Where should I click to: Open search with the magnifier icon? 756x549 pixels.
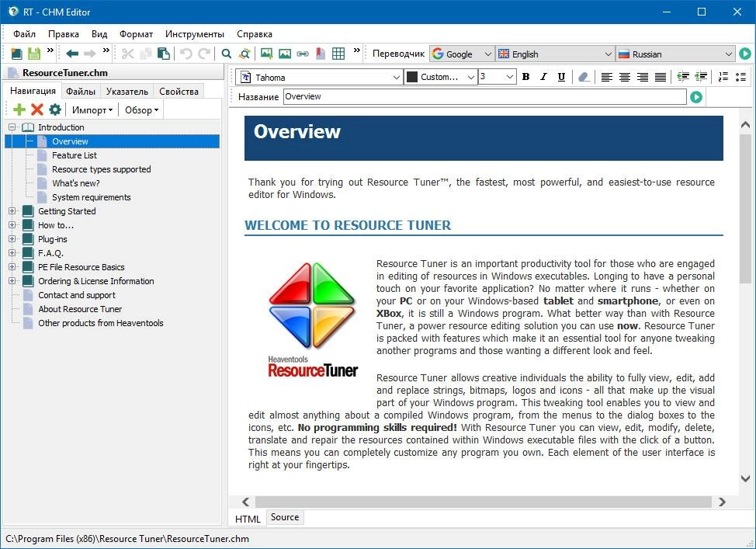coord(226,54)
